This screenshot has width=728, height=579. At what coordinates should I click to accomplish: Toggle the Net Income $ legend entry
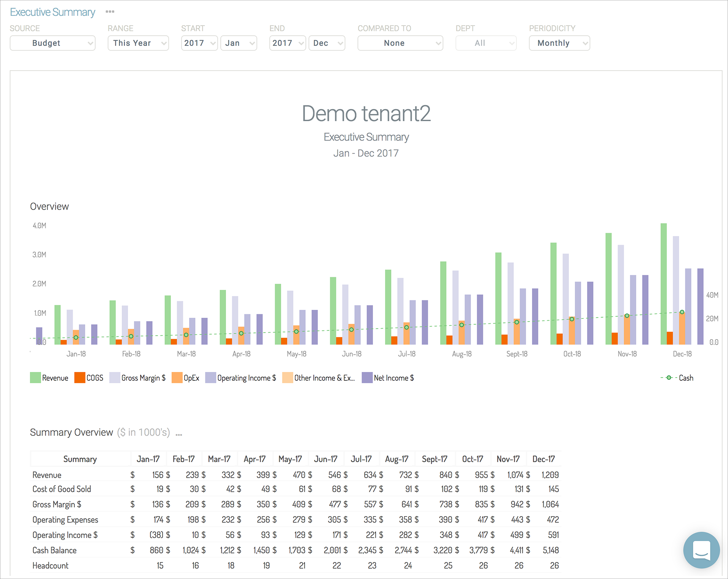click(x=388, y=378)
